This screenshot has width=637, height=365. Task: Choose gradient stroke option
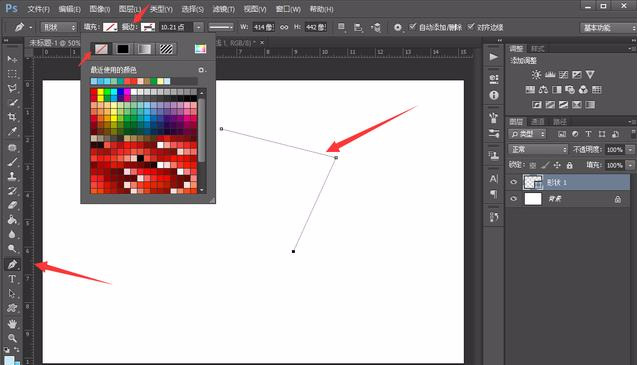(x=144, y=49)
